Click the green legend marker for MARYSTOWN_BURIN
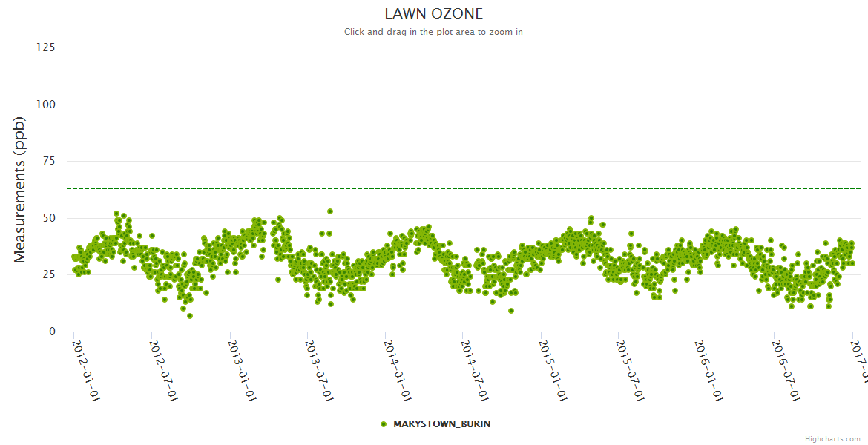The height and width of the screenshot is (445, 868). [x=384, y=424]
